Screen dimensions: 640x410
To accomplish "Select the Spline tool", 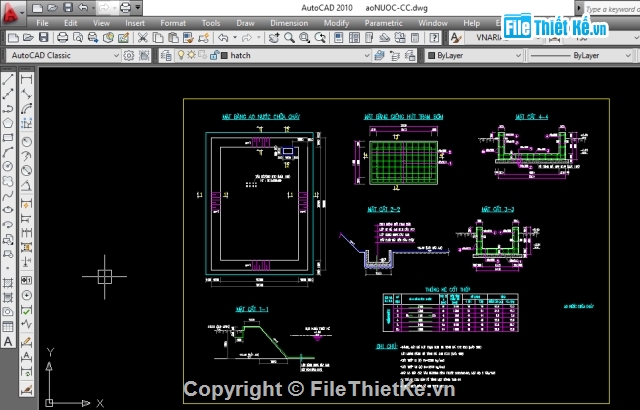I will (8, 196).
